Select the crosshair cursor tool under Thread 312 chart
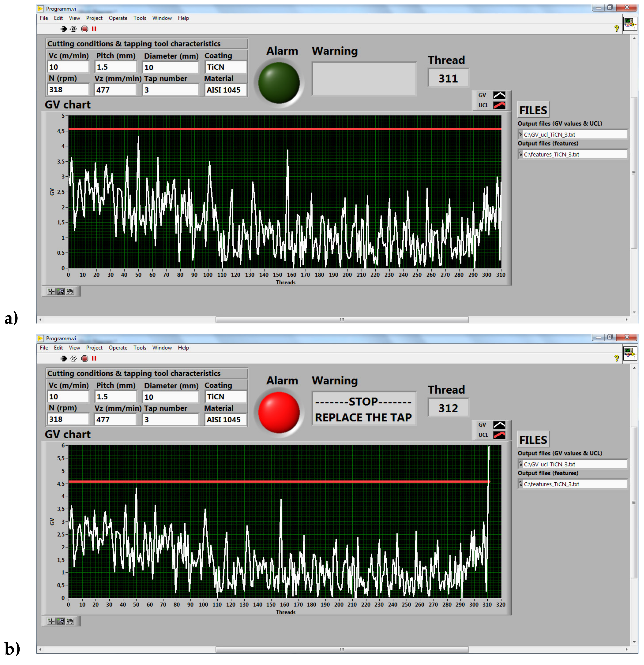Image resolution: width=644 pixels, height=665 pixels. tap(51, 621)
